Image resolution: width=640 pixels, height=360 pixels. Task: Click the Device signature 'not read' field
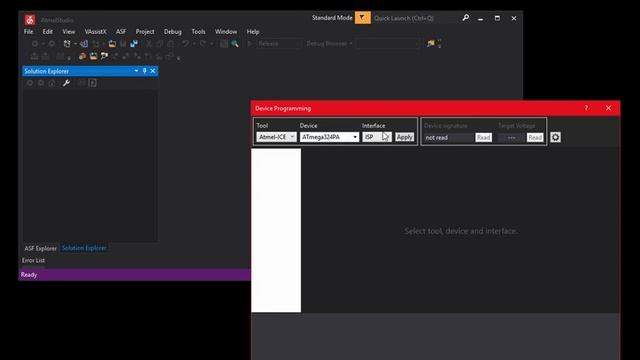pos(449,138)
